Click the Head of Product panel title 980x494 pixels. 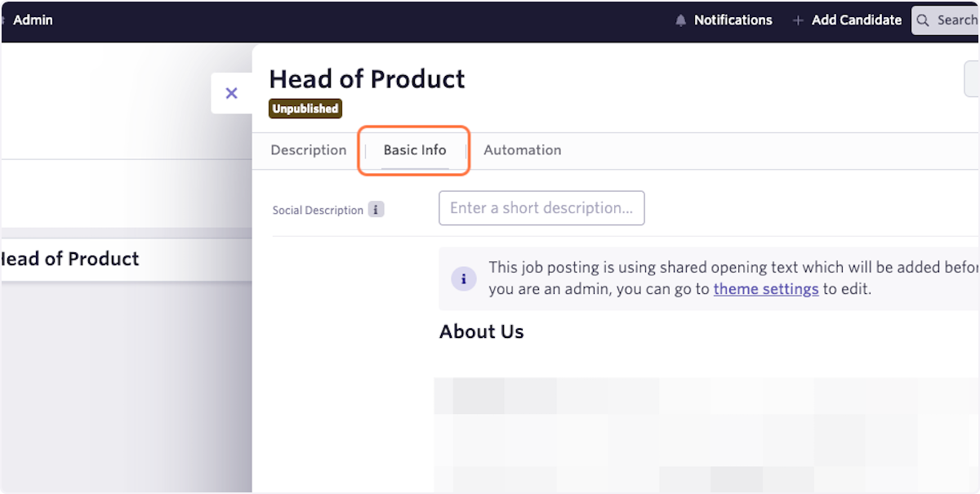point(367,79)
